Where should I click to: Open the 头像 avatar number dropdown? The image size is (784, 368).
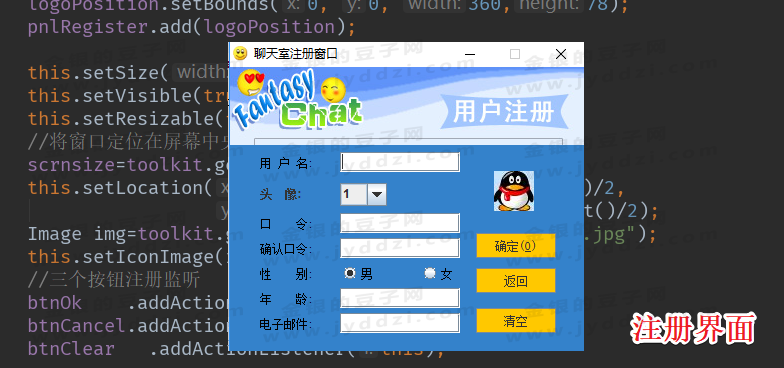click(376, 194)
